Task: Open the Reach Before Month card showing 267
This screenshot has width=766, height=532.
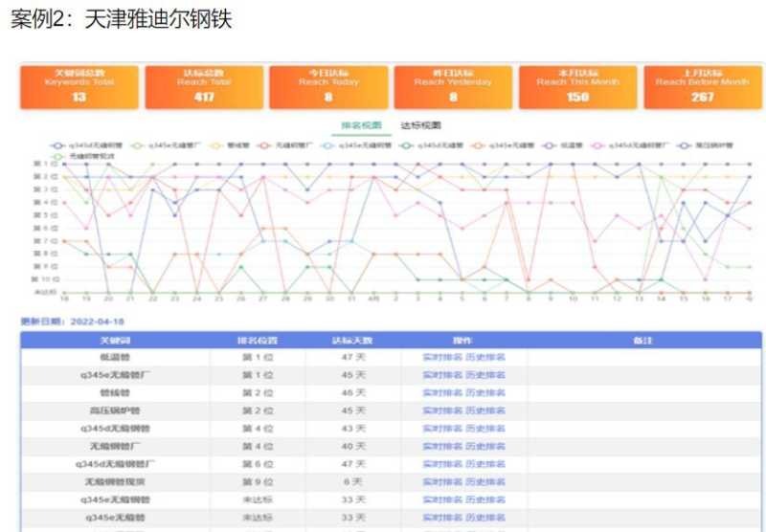Action: pos(703,87)
